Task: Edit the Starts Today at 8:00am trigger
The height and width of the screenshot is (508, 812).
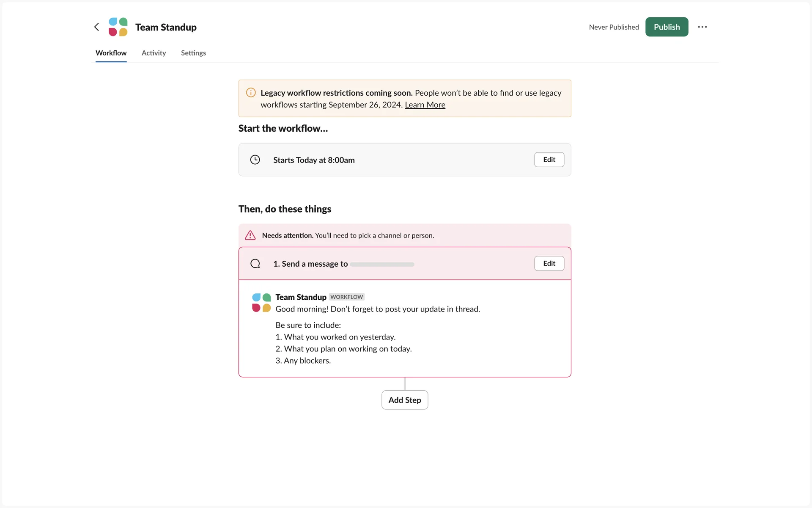Action: point(549,160)
